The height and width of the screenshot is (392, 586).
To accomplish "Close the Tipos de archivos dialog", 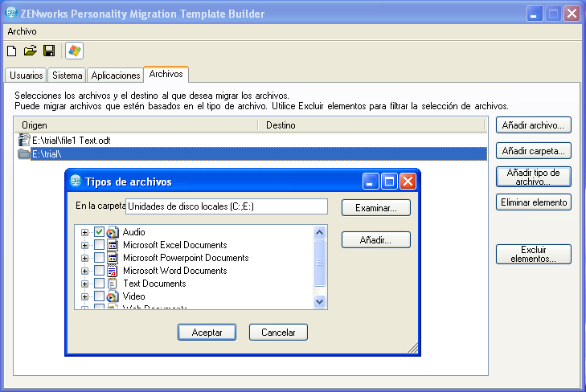I will (408, 182).
